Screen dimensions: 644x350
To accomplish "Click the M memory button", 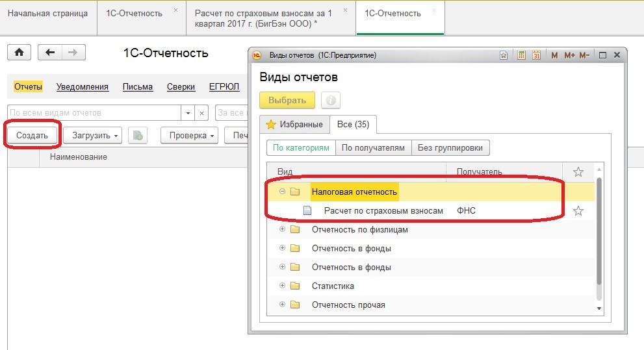I will coord(554,55).
